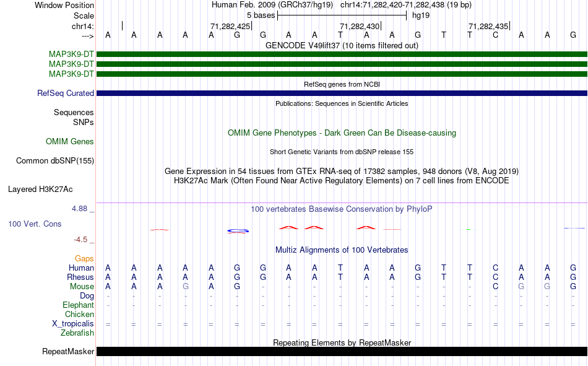Click the Scale label

pyautogui.click(x=84, y=15)
